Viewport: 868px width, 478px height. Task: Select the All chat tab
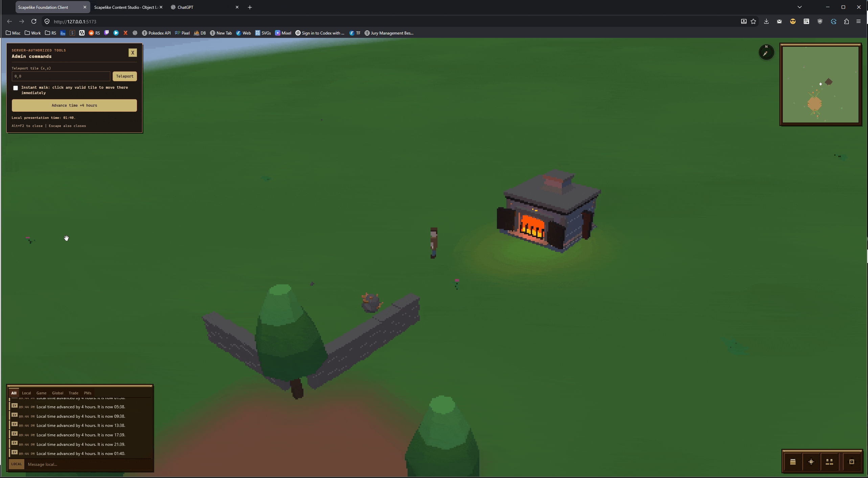point(14,393)
